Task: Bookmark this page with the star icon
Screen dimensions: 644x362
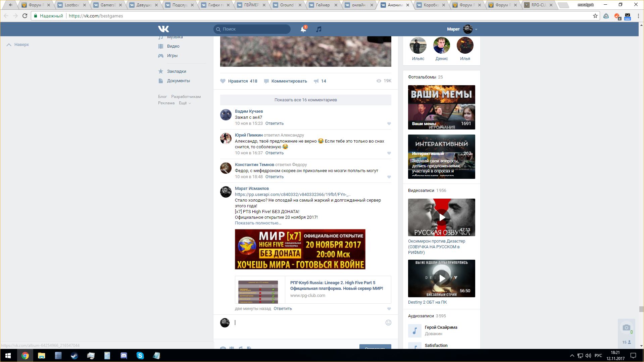Action: [x=595, y=16]
